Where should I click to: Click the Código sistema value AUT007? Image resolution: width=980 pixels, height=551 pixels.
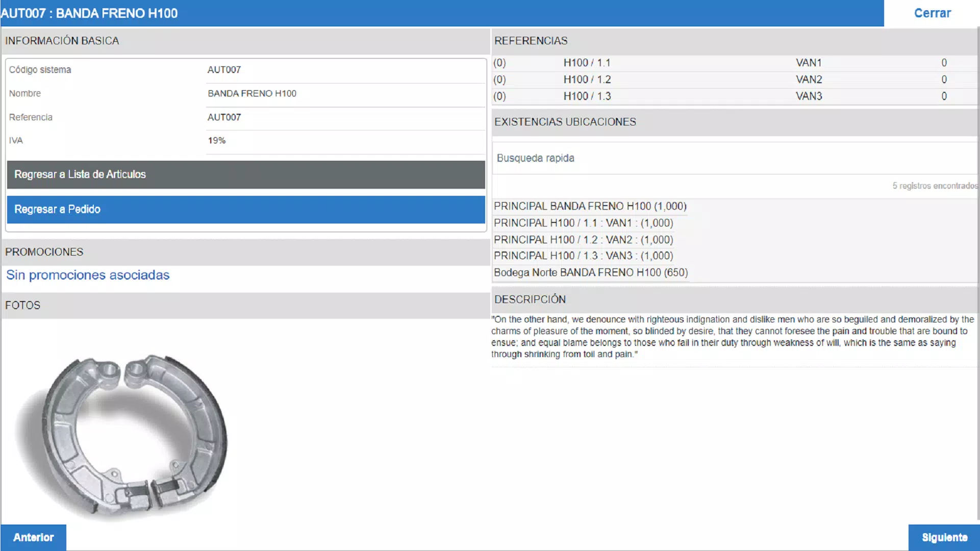[x=224, y=70]
